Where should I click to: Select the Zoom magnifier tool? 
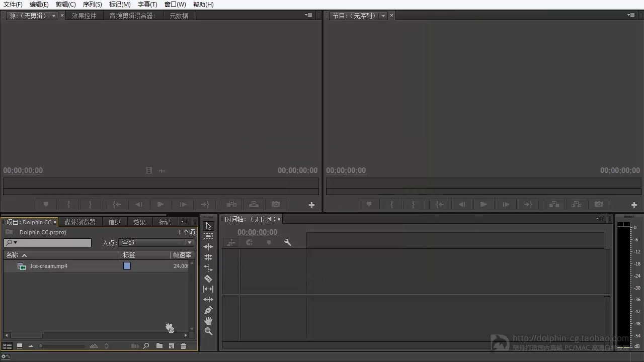tap(208, 331)
